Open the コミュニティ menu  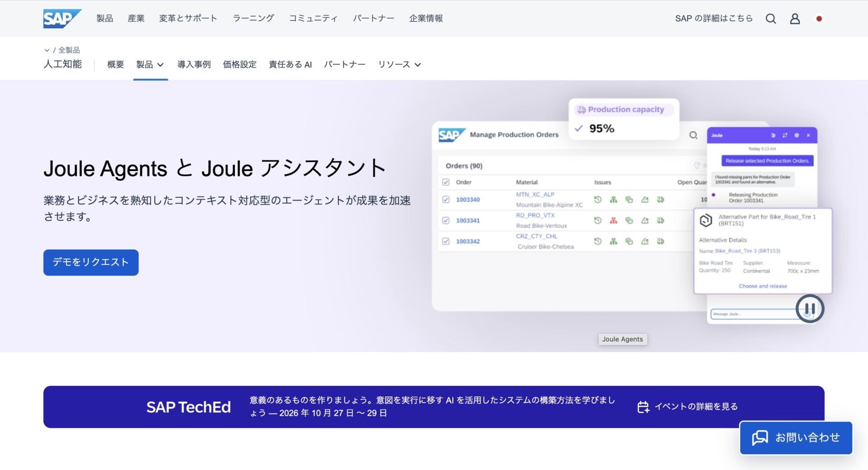(x=313, y=19)
